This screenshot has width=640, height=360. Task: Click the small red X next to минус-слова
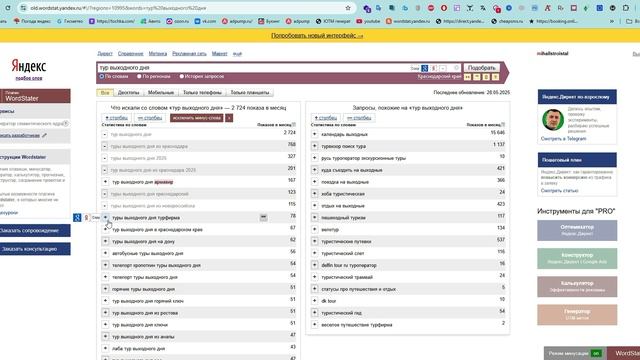tap(229, 118)
